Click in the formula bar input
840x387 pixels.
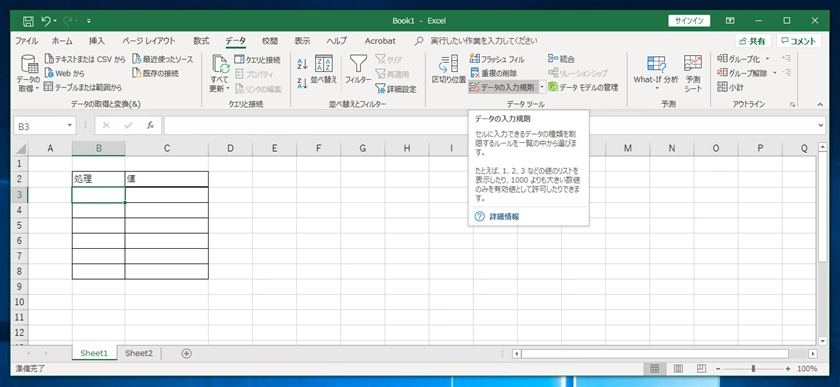[x=490, y=125]
